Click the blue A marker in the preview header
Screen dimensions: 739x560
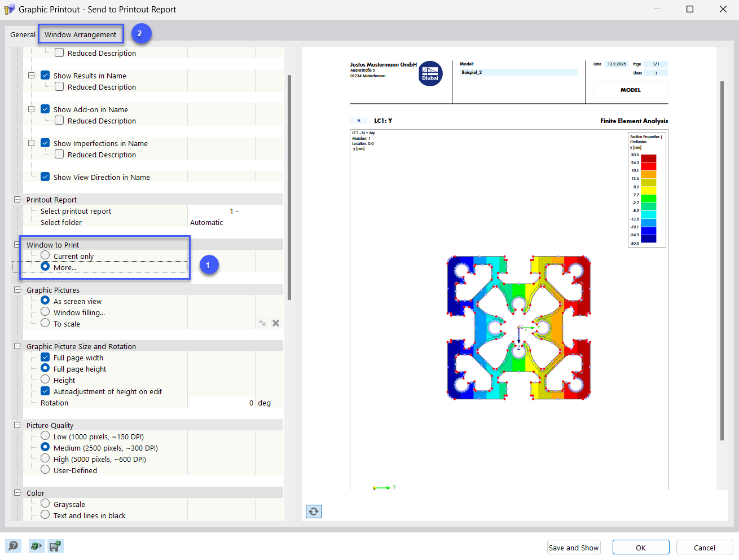tap(359, 120)
